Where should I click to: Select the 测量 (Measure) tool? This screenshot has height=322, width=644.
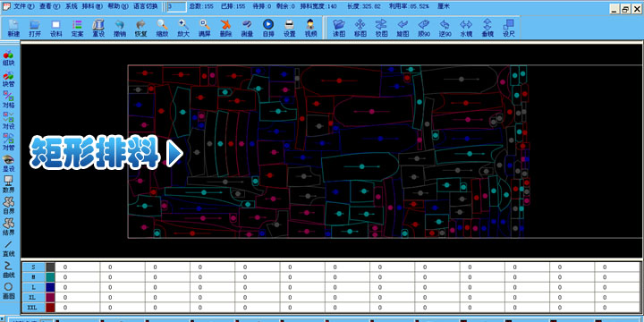coord(247,29)
